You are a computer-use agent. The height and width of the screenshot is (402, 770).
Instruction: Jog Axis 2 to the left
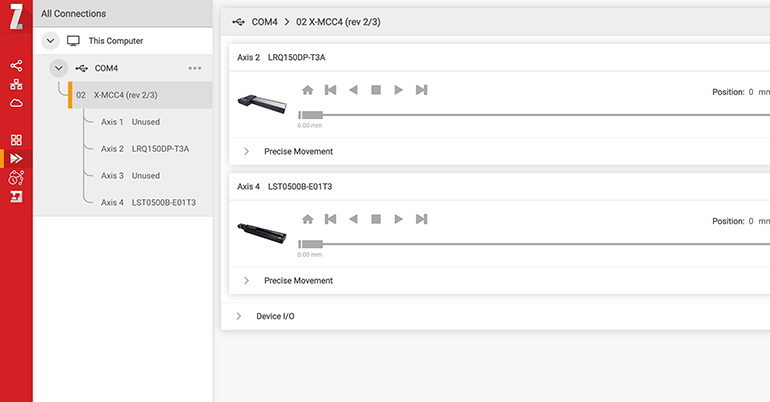click(x=353, y=90)
